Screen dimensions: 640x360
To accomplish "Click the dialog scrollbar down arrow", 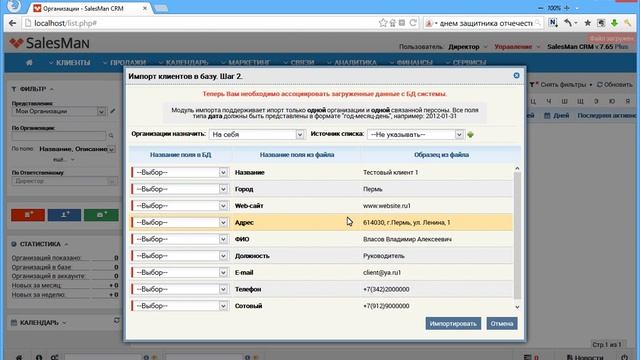I will (x=517, y=307).
